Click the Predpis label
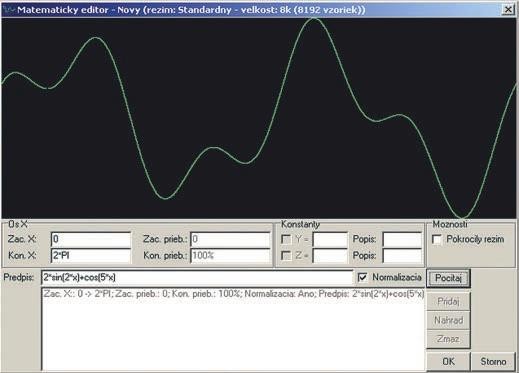The height and width of the screenshot is (373, 519). pyautogui.click(x=19, y=277)
